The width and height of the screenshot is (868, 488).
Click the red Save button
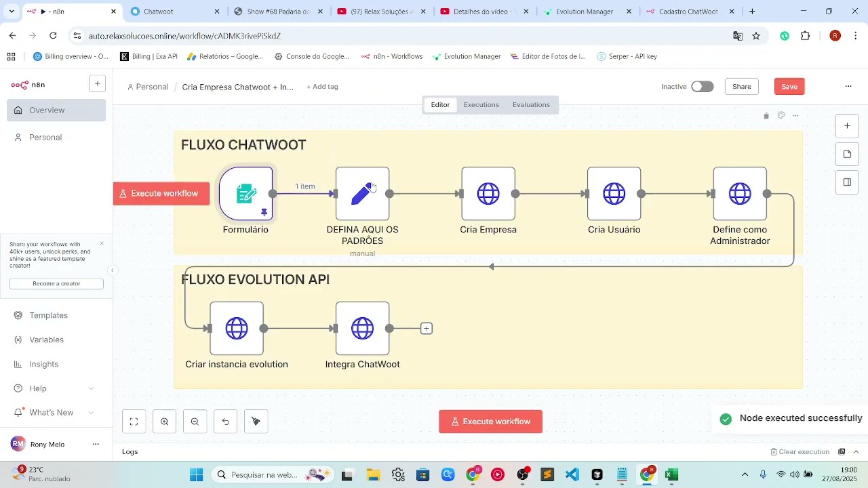[789, 87]
